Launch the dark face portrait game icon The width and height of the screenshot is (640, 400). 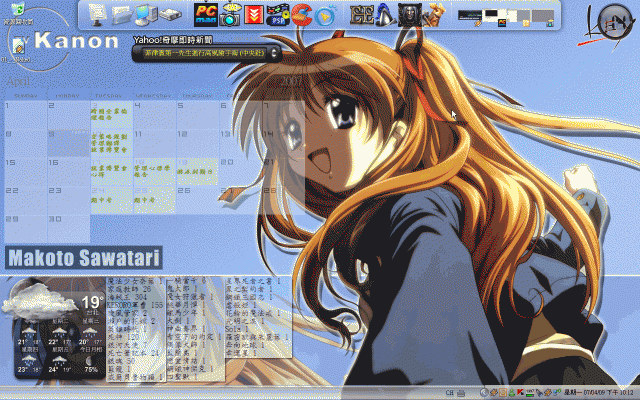(x=409, y=15)
